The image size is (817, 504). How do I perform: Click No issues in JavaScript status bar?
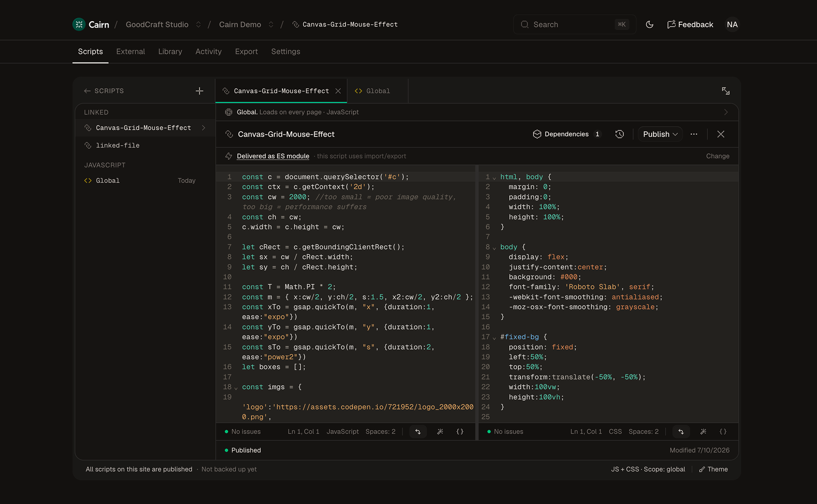(243, 432)
